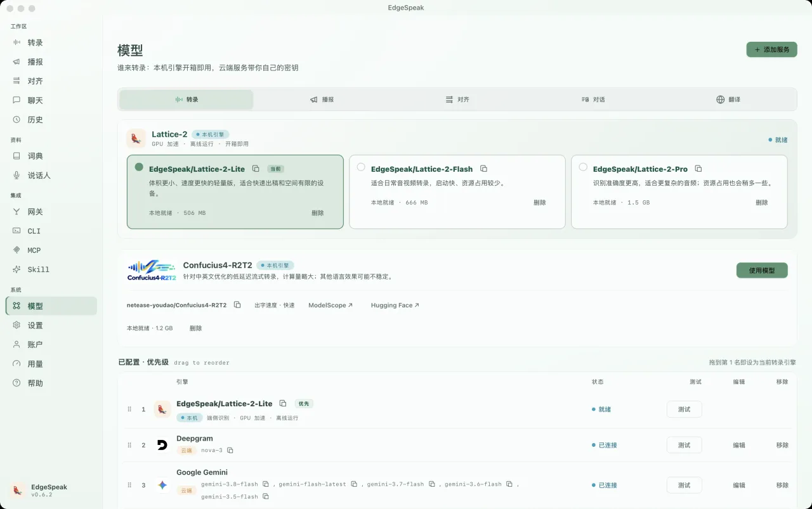
Task: Click 使用模型 for Confucius4-R2T2
Action: [x=762, y=270]
